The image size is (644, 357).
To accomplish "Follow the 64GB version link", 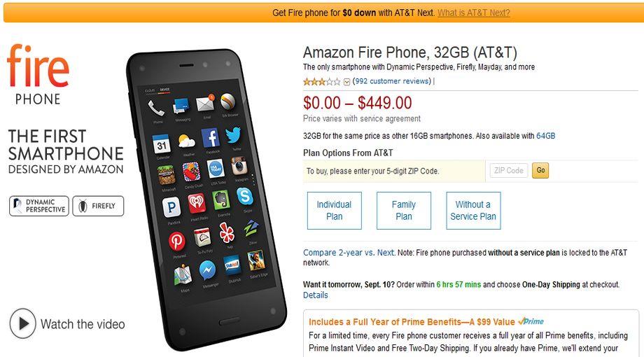I will (x=546, y=136).
